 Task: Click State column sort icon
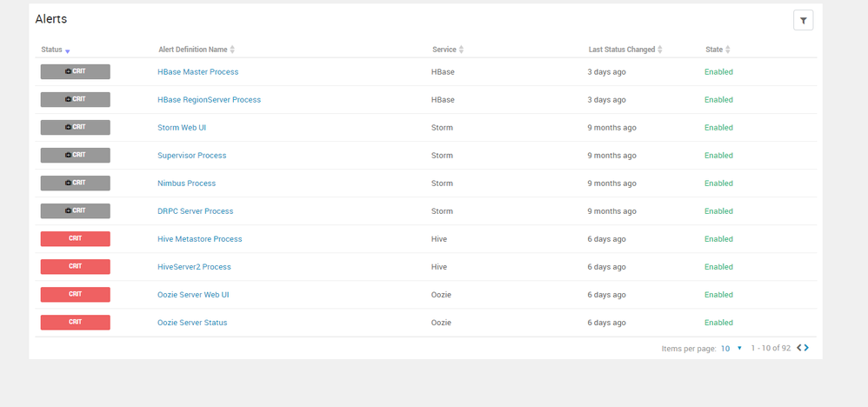pyautogui.click(x=728, y=50)
